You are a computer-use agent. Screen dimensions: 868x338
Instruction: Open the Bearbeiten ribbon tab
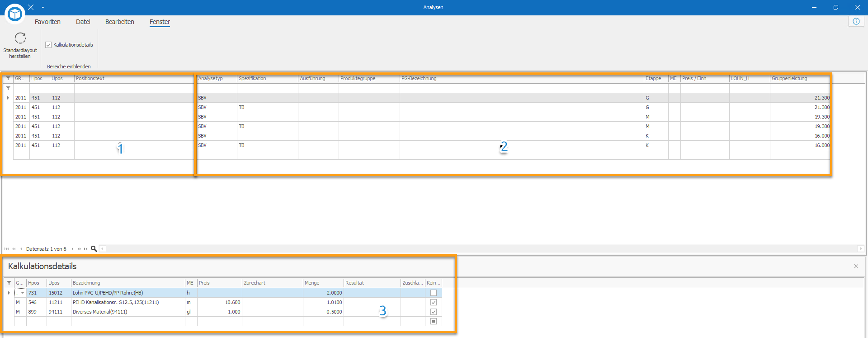[120, 22]
